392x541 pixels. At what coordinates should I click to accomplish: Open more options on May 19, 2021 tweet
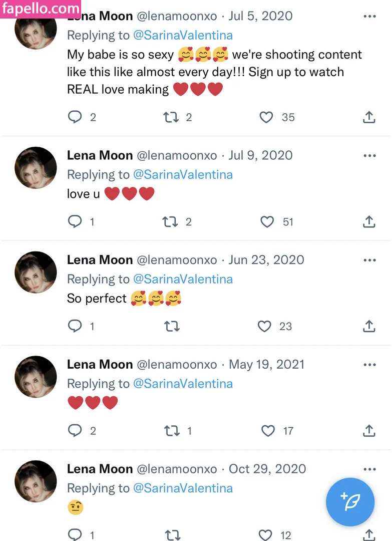(369, 365)
